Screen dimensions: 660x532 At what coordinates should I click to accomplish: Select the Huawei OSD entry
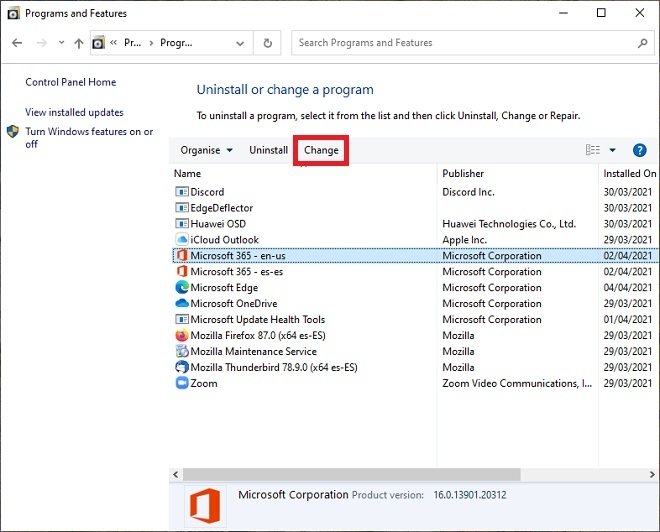[x=218, y=224]
